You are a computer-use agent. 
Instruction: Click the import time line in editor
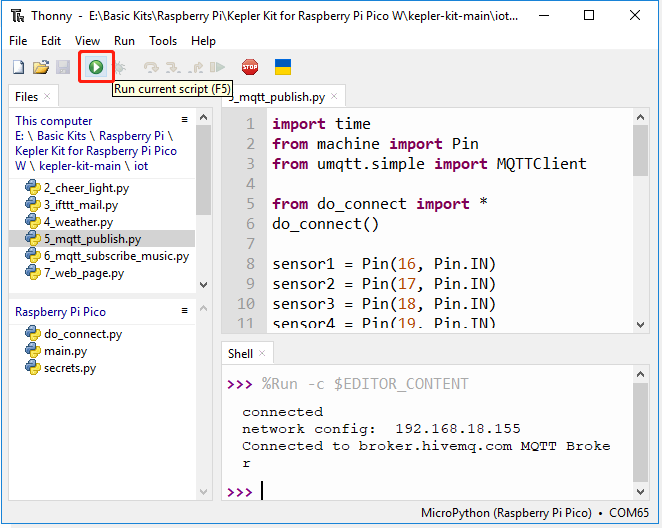tap(321, 124)
